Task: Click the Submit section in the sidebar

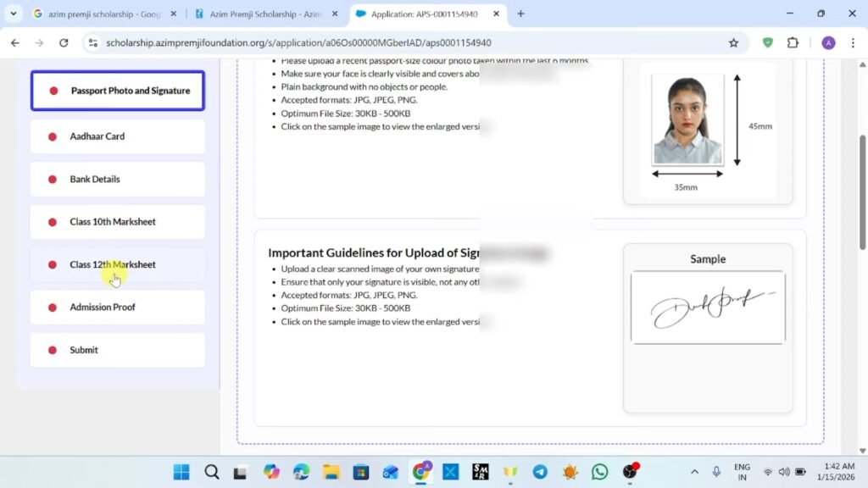Action: [117, 349]
